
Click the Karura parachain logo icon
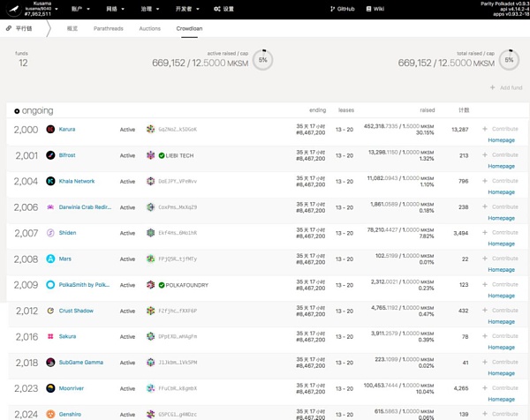50,130
